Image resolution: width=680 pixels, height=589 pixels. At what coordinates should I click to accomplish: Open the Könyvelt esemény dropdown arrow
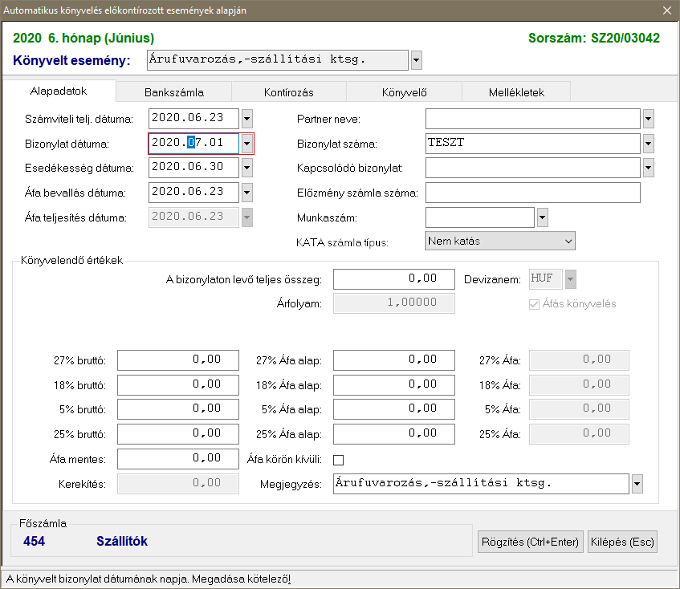(x=416, y=61)
